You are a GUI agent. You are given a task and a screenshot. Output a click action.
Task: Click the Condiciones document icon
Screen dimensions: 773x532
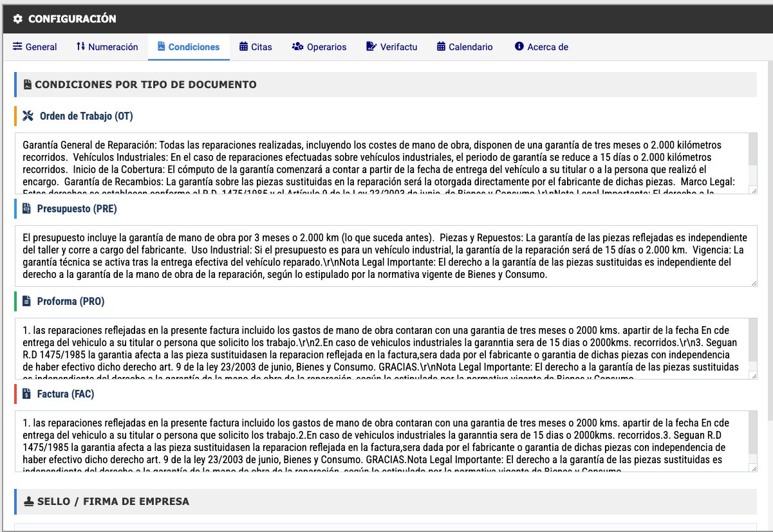pyautogui.click(x=162, y=47)
